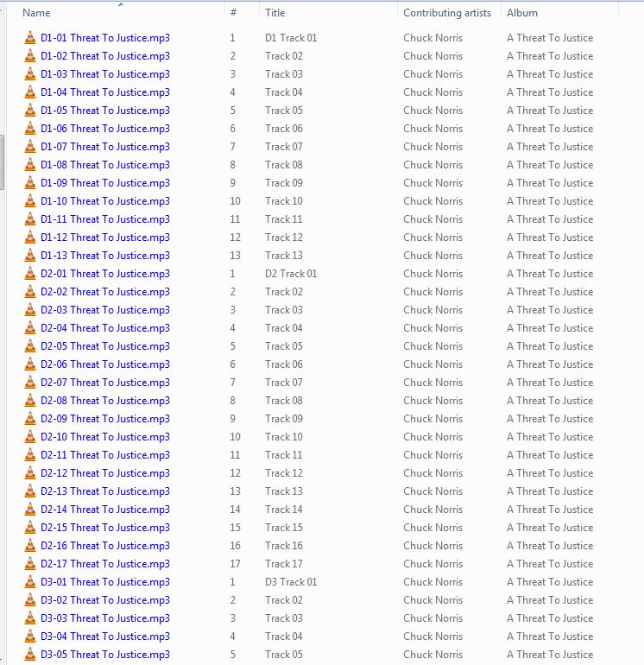The image size is (644, 665).
Task: Click VLC icon of D1-05 Threat To Justice.mp3
Action: tap(30, 111)
